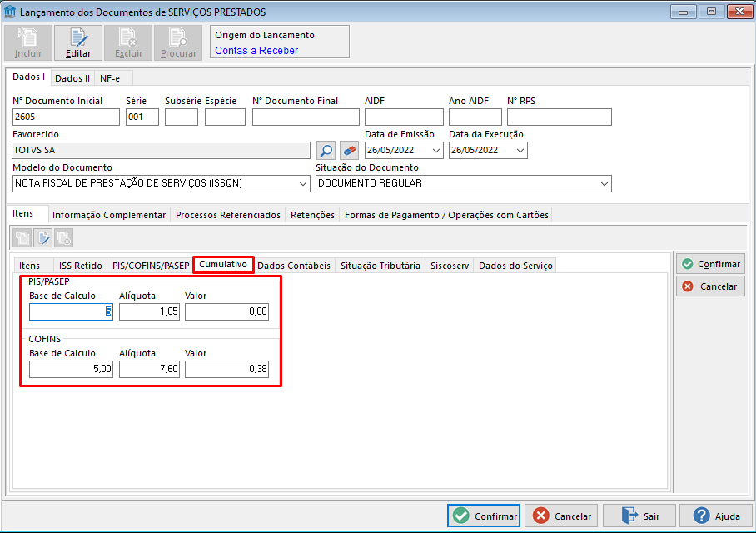Open the Retenções tab

click(312, 215)
